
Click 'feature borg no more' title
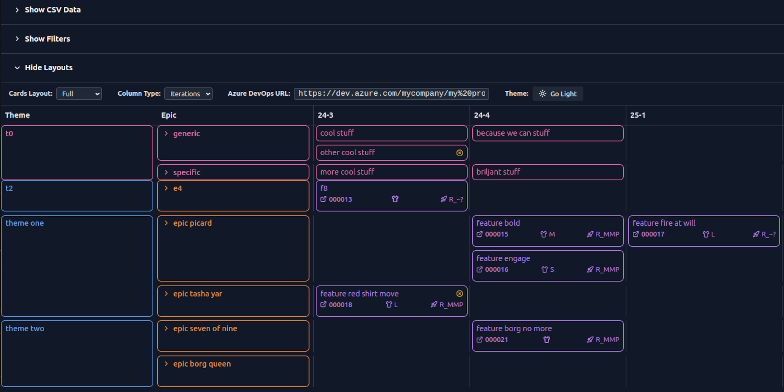point(514,328)
